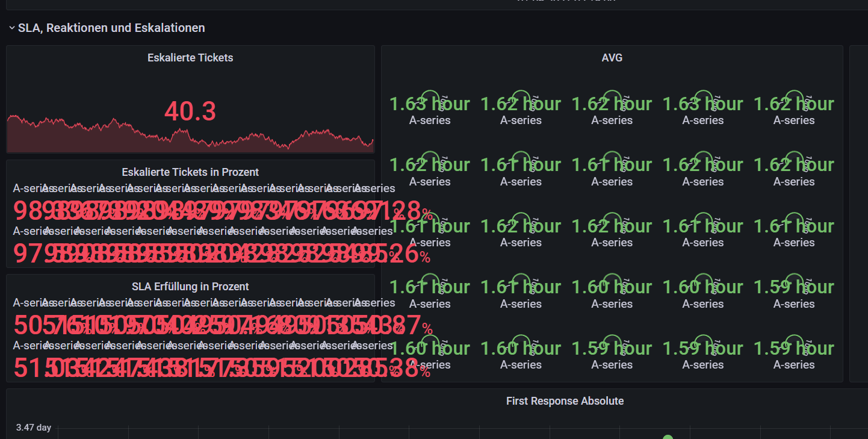Click the bottom-right 1.59 hour gauge
Screen dimensions: 868x439
tap(793, 347)
